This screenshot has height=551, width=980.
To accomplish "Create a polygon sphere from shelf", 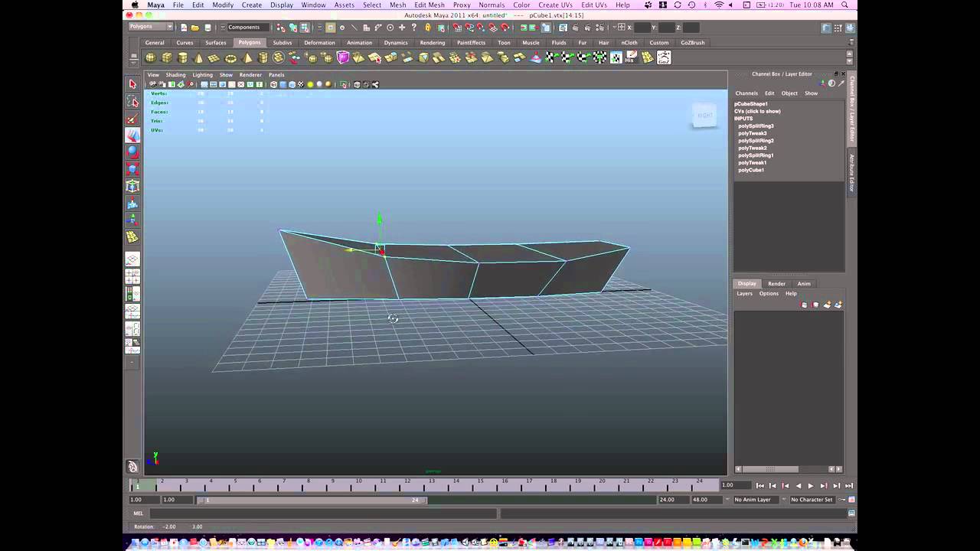I will click(151, 57).
